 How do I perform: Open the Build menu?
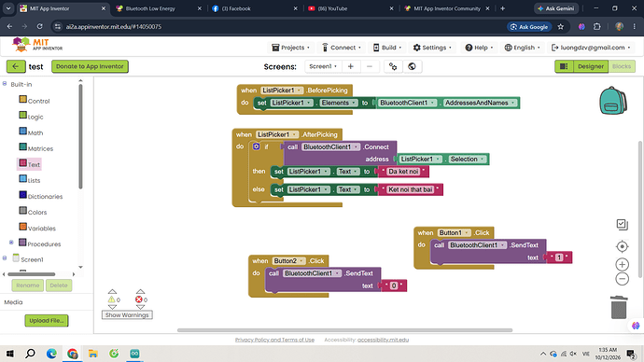(x=387, y=48)
